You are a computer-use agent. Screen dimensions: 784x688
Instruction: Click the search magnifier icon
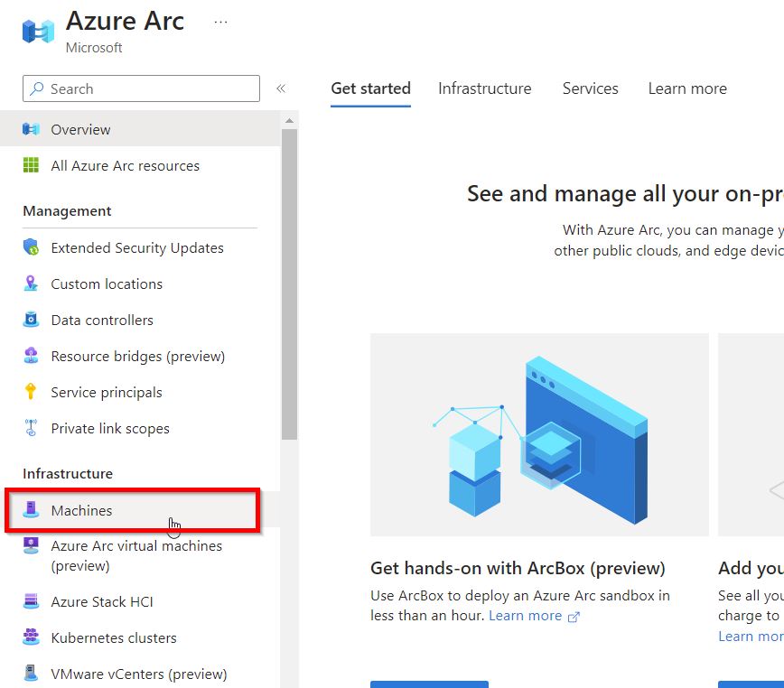(36, 88)
